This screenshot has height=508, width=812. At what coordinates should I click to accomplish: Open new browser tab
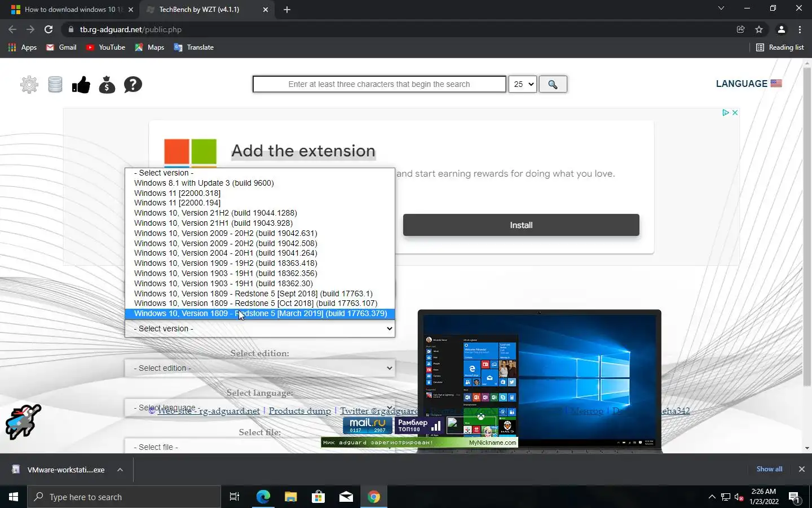[287, 10]
